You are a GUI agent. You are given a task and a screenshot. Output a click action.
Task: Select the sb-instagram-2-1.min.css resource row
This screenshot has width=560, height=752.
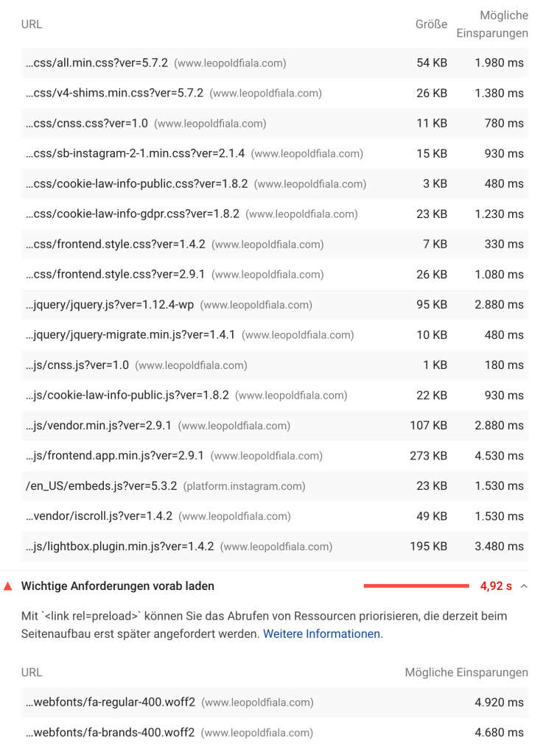(x=135, y=154)
